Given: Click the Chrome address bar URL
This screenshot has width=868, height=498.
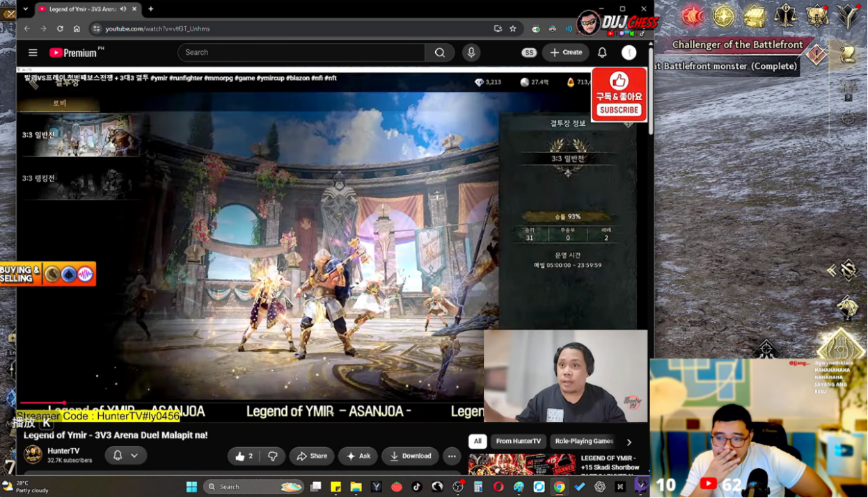Looking at the screenshot, I should pos(157,29).
